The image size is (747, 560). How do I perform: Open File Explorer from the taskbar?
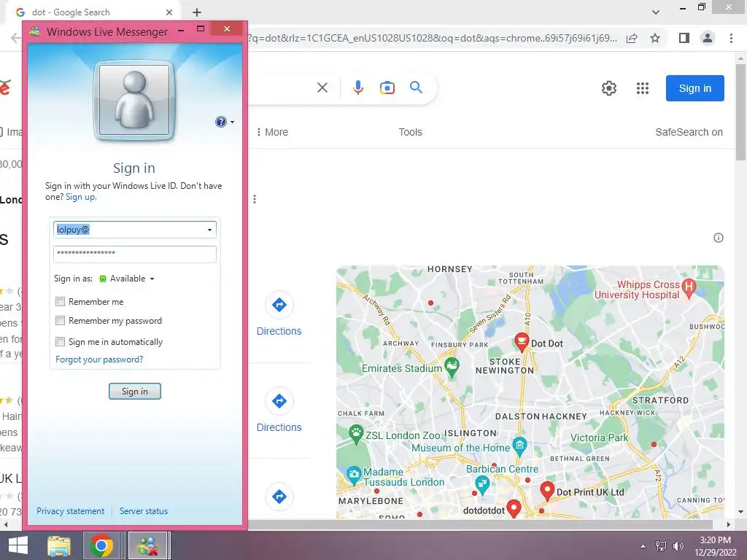59,545
